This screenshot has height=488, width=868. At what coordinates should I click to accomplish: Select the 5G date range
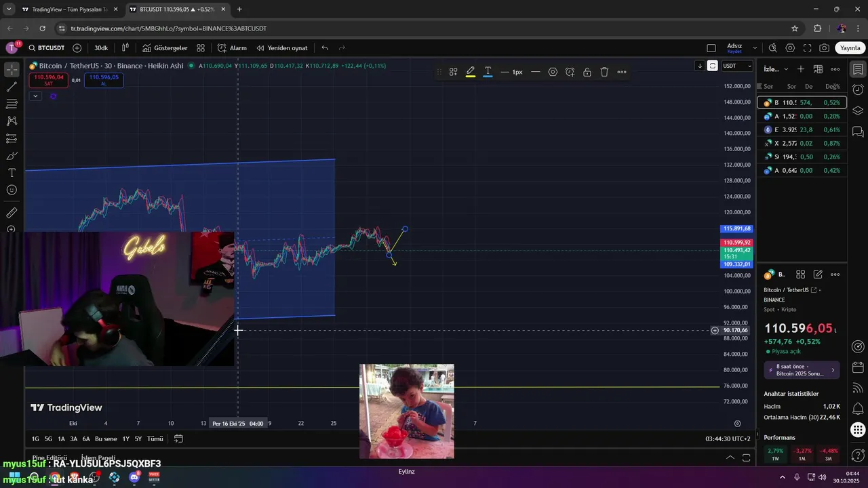(48, 439)
